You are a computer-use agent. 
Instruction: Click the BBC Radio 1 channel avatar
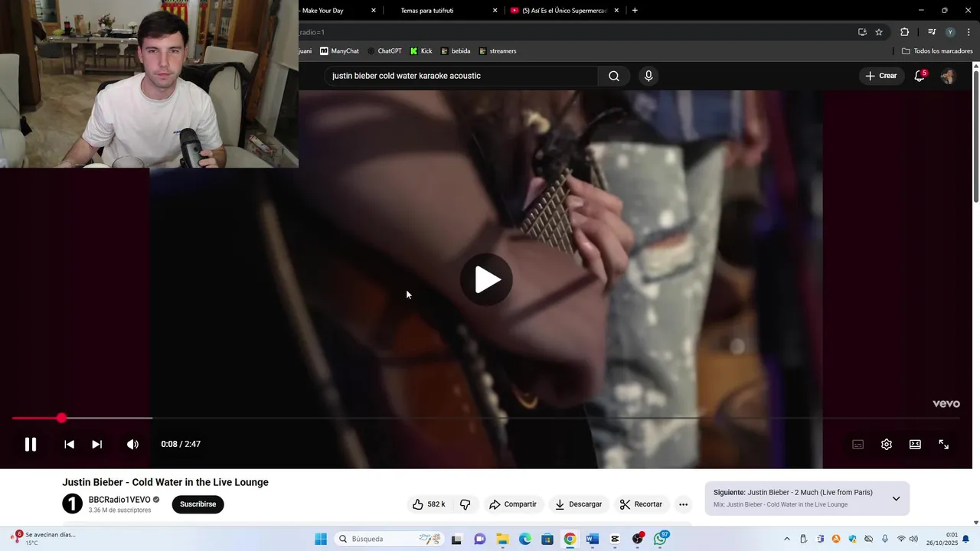coord(72,504)
